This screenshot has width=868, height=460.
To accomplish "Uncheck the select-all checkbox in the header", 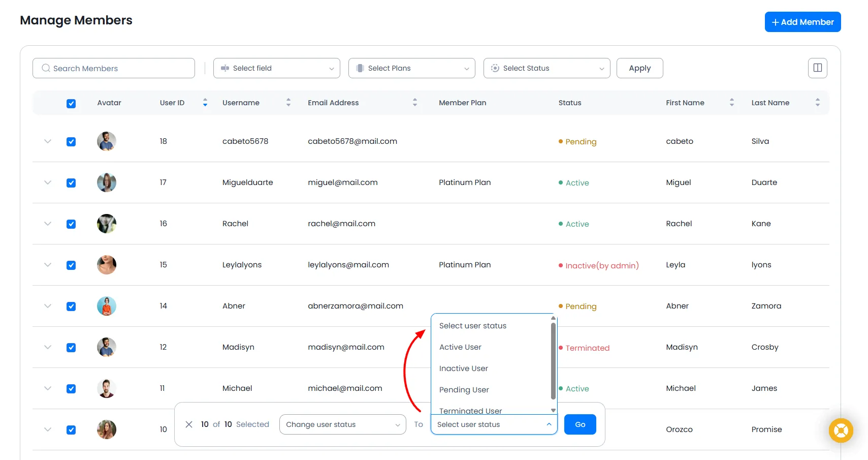I will 71,103.
